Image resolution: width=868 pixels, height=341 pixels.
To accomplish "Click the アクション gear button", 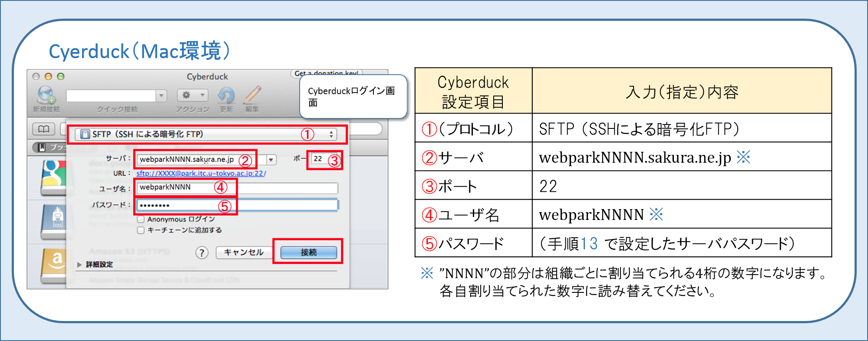I will pos(192,95).
